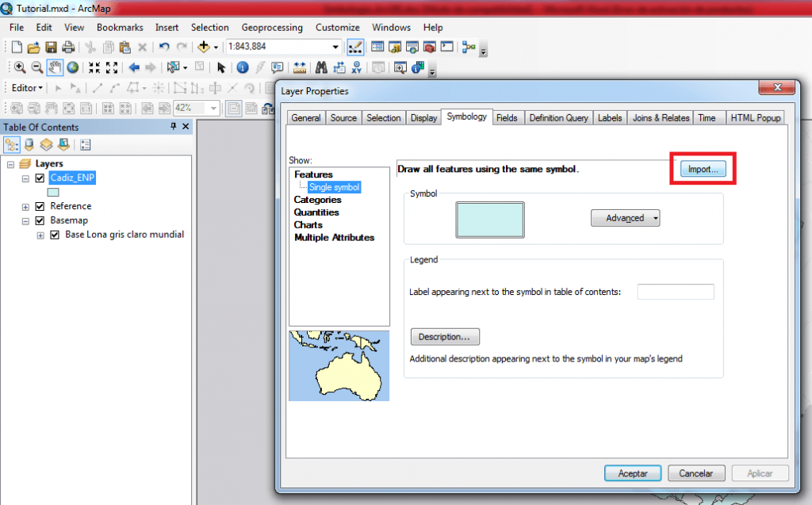812x505 pixels.
Task: Uncheck the Cadiz_ENP layer checkbox
Action: tap(40, 178)
